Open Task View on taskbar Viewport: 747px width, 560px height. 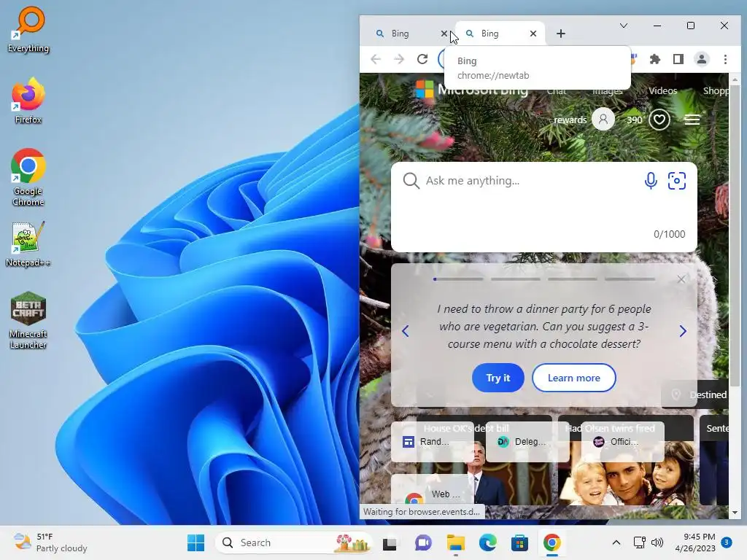click(390, 542)
